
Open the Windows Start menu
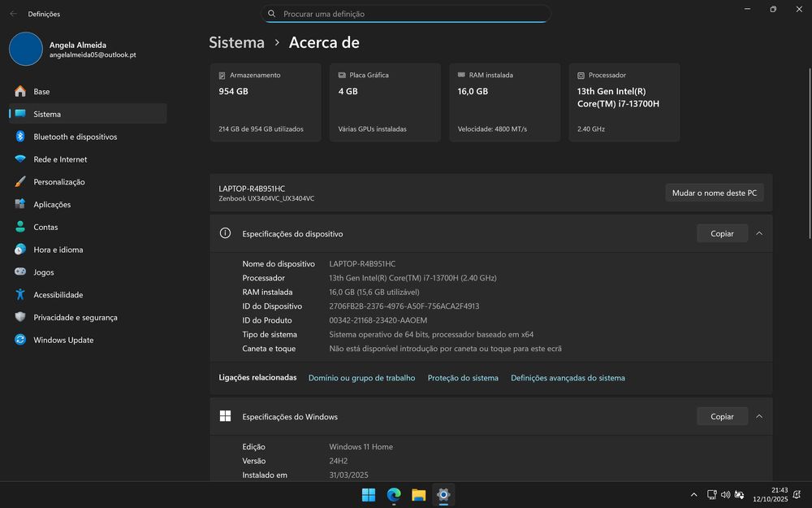click(369, 495)
